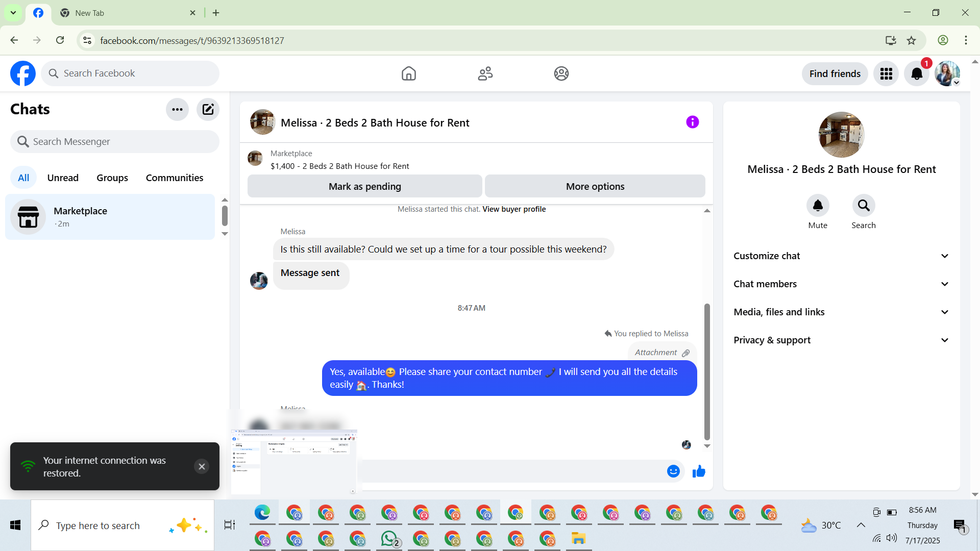Expand Media, files and links section
Viewport: 980px width, 551px height.
841,312
